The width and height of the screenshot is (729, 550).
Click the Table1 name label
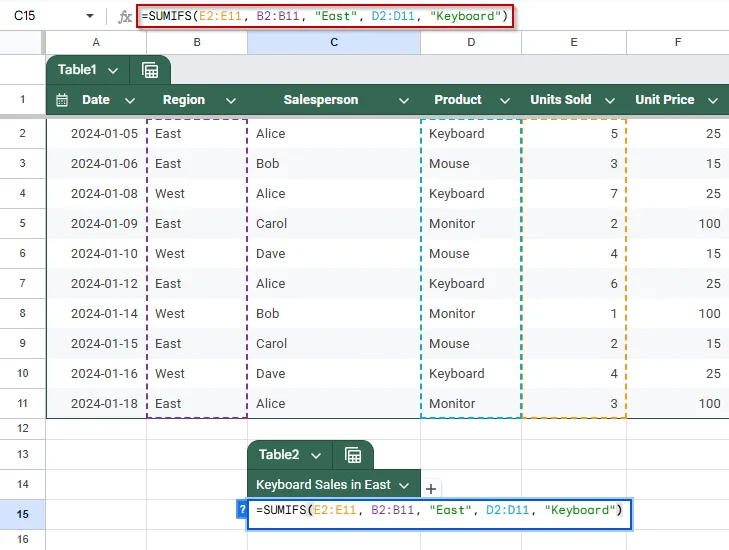click(x=77, y=70)
